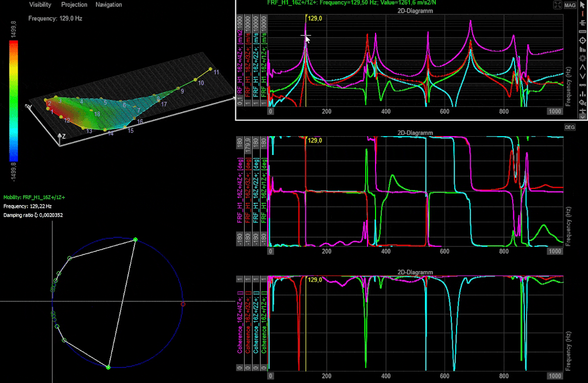
Task: Click the 'Frequency: 129,0 Hz' 3D view label
Action: point(55,18)
